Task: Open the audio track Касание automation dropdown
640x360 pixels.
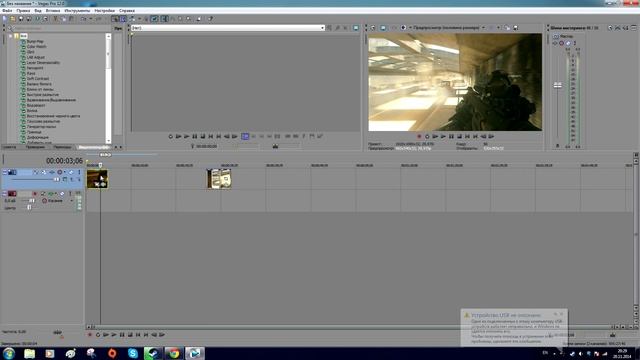Action: [72, 201]
